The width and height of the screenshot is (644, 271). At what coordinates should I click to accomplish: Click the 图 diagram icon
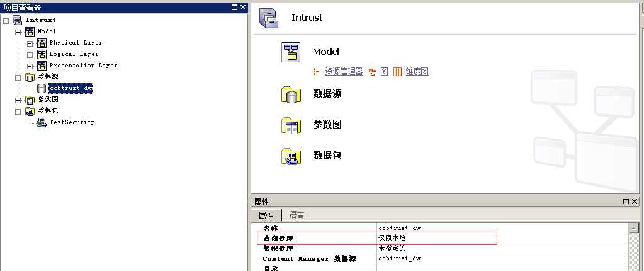coord(372,72)
